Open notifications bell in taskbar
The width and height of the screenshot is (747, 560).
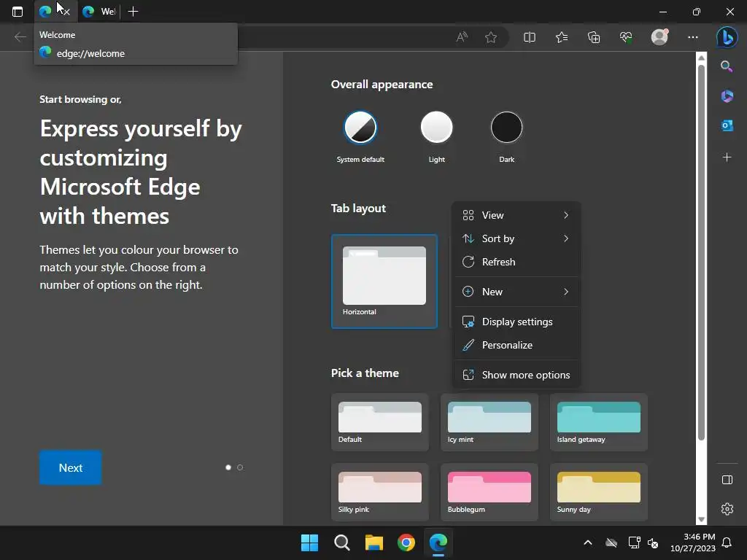(x=727, y=542)
